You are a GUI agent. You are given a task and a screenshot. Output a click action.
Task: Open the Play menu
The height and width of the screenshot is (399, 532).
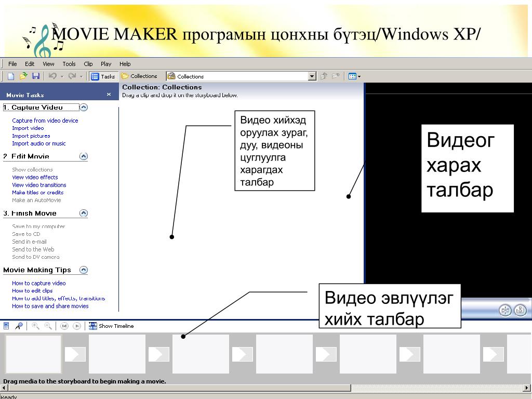pyautogui.click(x=106, y=64)
